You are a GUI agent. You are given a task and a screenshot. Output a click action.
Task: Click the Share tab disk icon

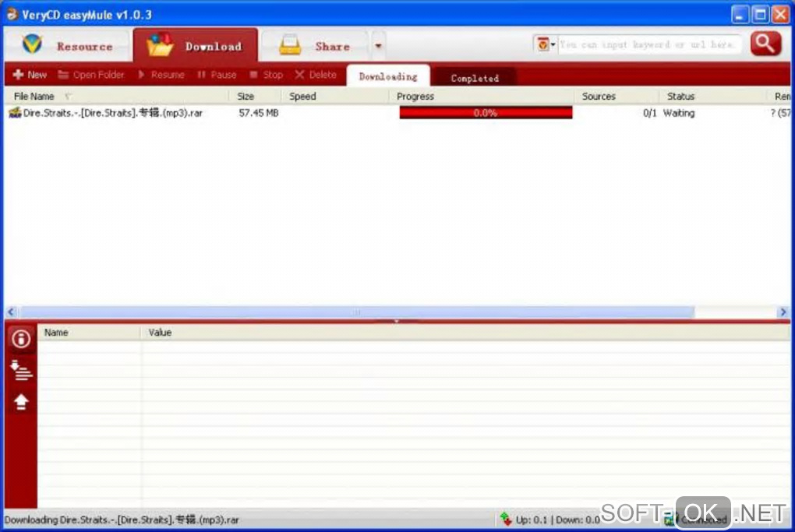click(290, 44)
